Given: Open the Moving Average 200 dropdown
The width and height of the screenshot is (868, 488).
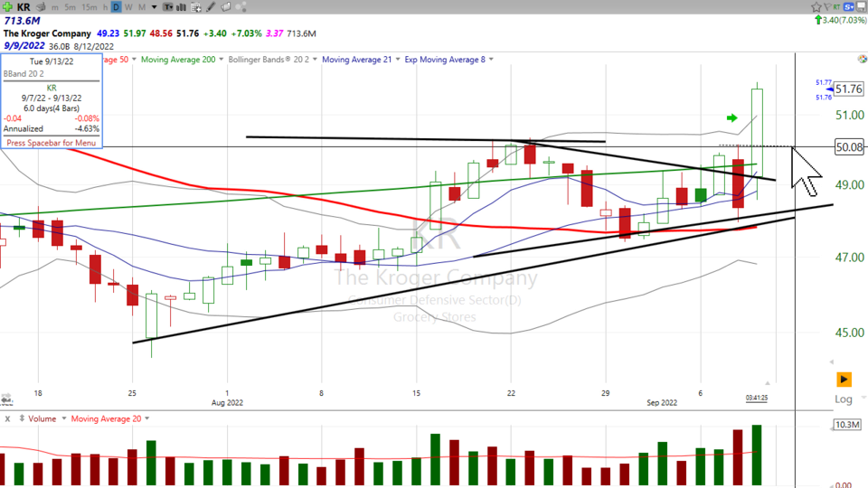Looking at the screenshot, I should coord(222,60).
